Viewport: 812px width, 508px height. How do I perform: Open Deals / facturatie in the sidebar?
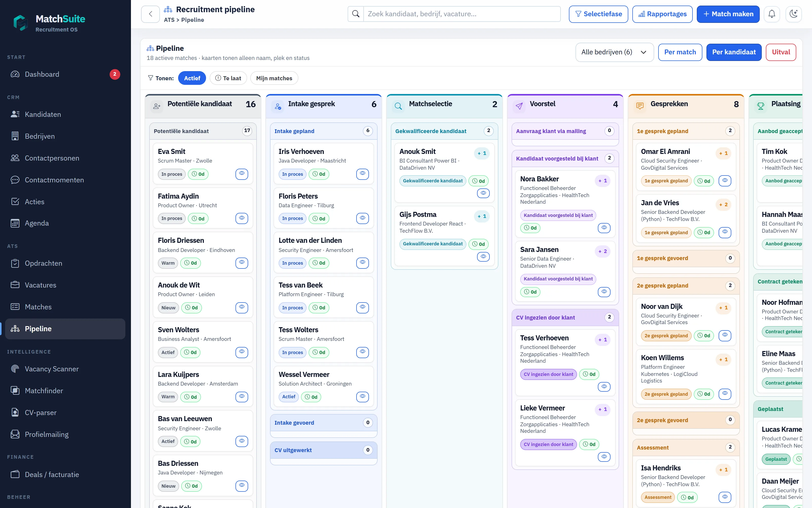tap(65, 474)
